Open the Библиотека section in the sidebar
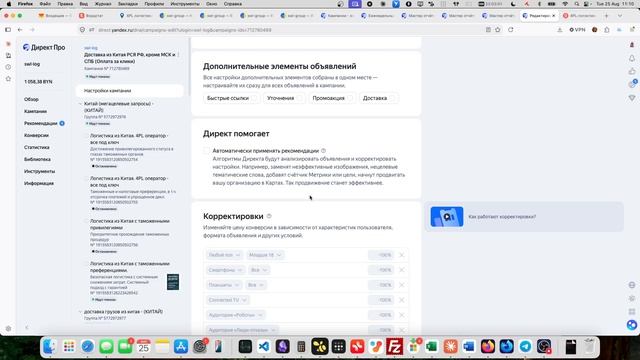640x360 pixels. 37,159
